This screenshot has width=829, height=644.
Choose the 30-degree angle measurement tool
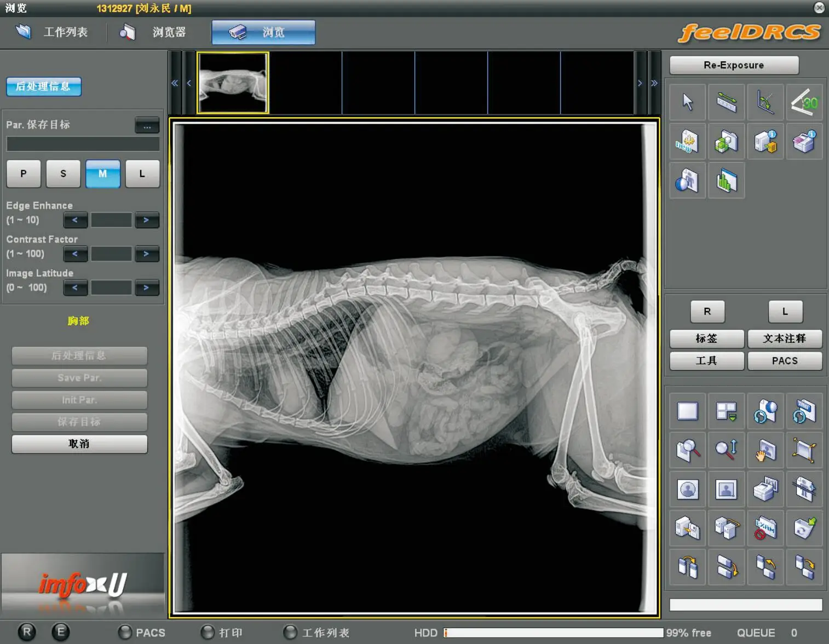pos(804,102)
